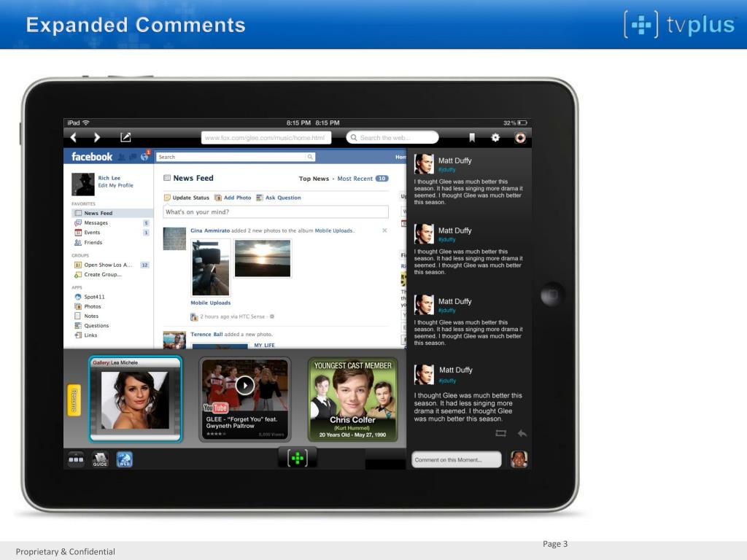Click the fox.com URL address field
Viewport: 747px width, 560px height.
click(x=266, y=138)
